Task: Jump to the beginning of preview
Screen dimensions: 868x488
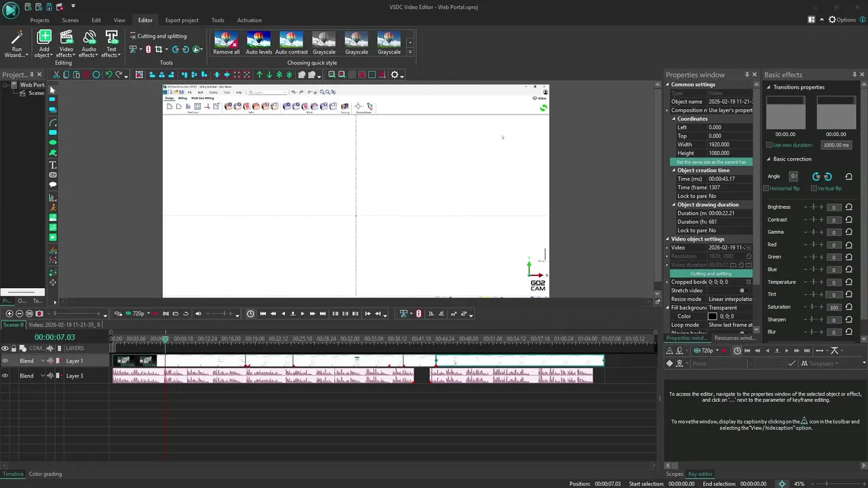Action: coord(263,313)
